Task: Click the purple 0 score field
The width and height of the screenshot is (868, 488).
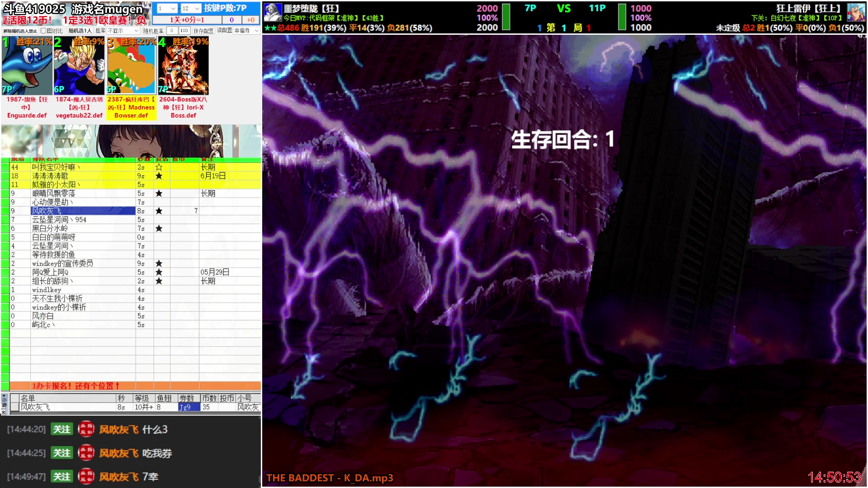Action: [x=231, y=20]
